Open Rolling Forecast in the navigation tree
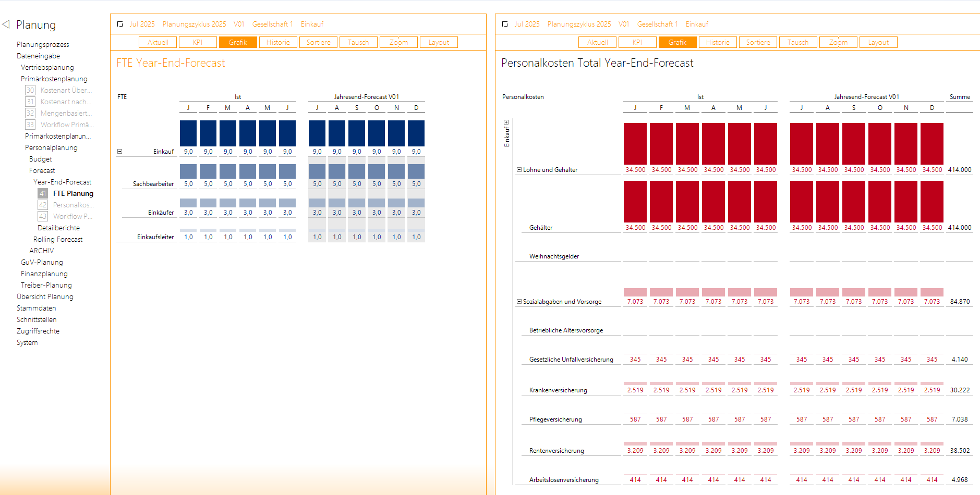Screen dimensions: 980x495 58,239
